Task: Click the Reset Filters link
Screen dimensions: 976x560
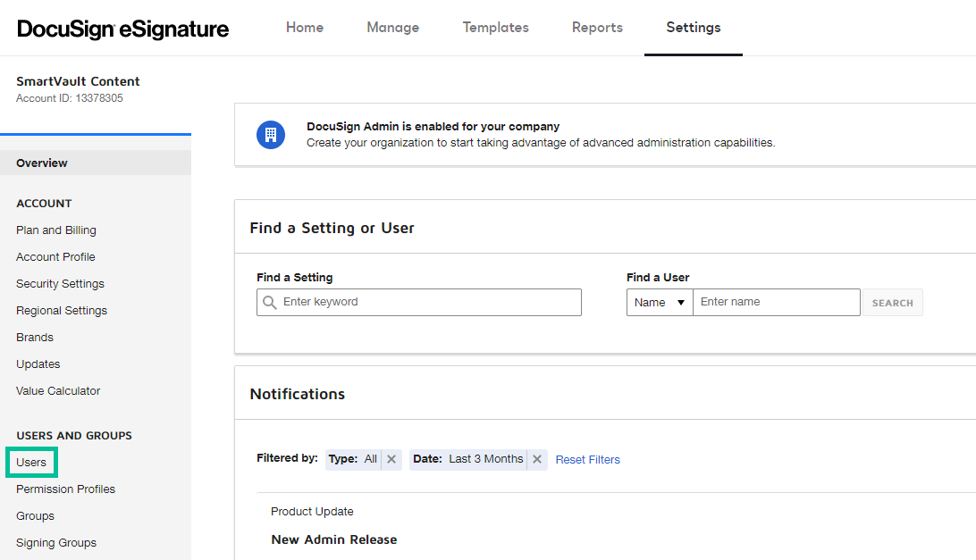Action: pos(587,460)
